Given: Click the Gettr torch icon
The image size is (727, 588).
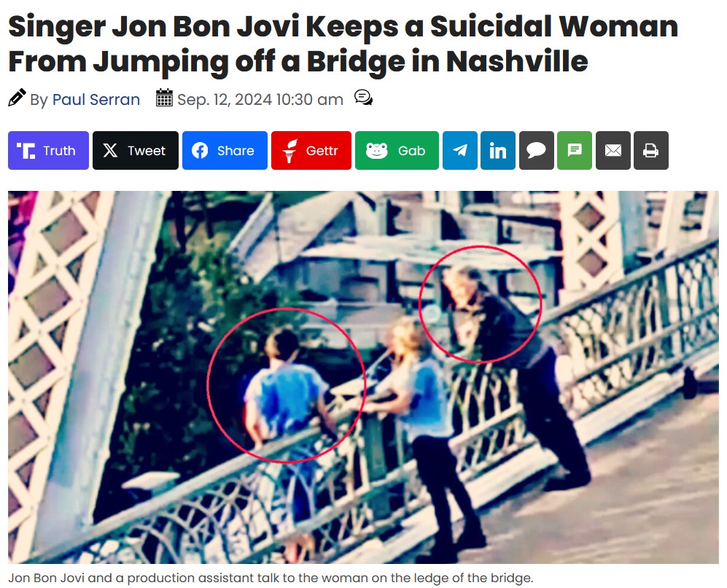Looking at the screenshot, I should [x=289, y=151].
